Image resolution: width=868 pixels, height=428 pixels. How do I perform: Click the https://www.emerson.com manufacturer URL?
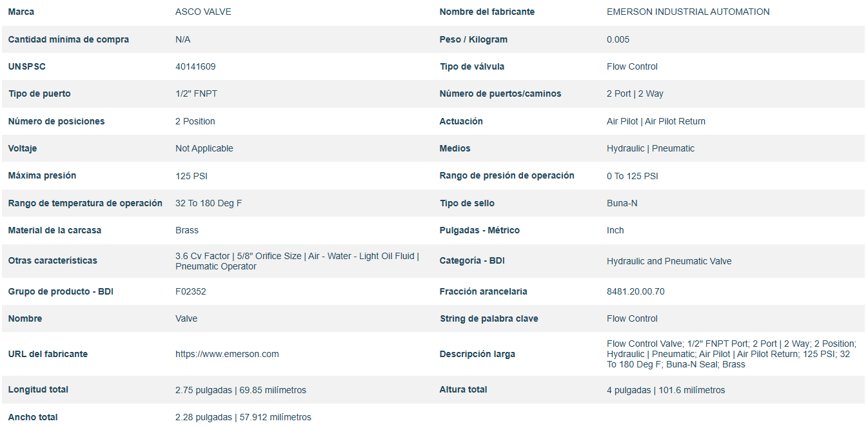[227, 354]
